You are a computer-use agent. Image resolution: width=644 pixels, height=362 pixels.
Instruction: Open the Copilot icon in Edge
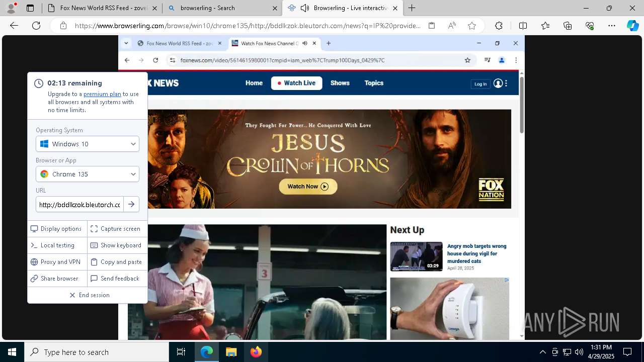point(632,26)
